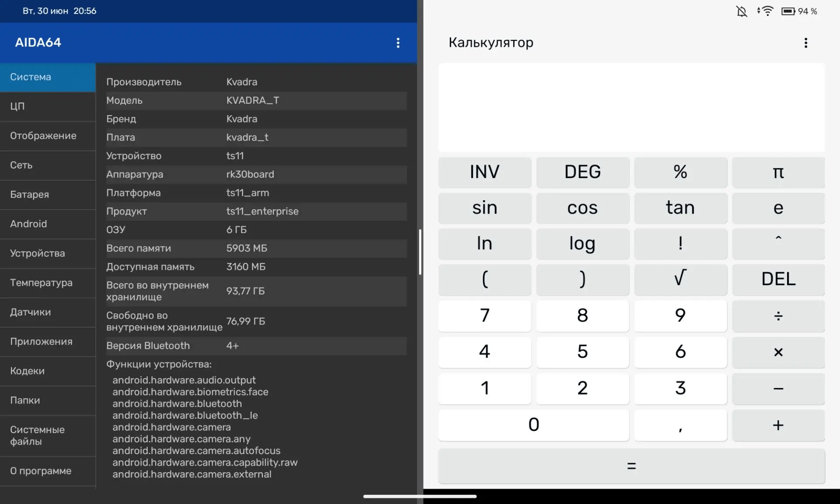Open Calculator three-dot overflow menu
The image size is (840, 504).
coord(805,42)
